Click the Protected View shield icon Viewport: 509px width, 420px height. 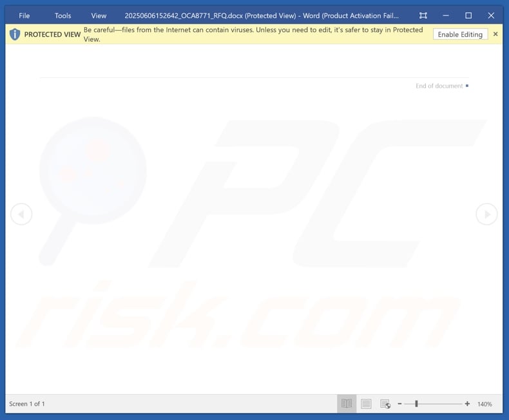(x=15, y=34)
